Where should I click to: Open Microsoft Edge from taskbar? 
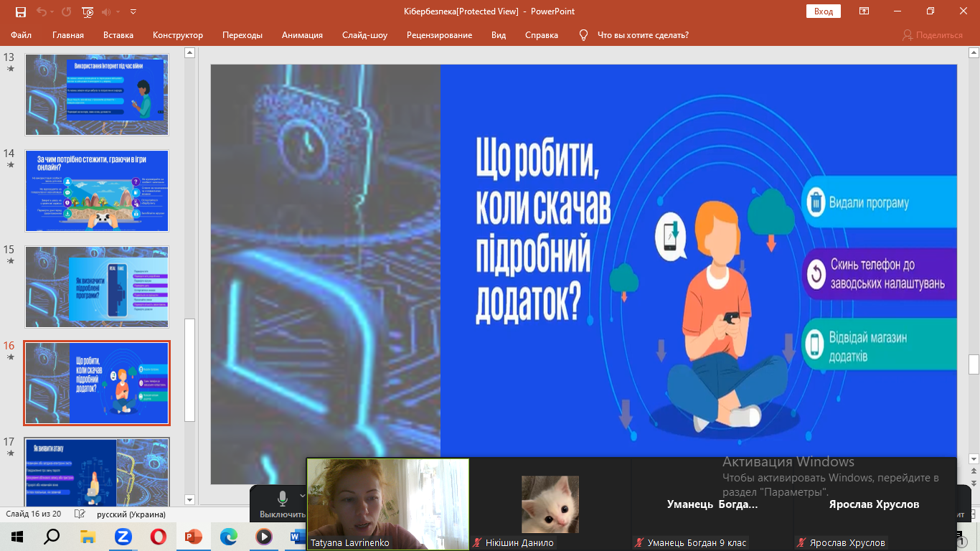click(229, 537)
